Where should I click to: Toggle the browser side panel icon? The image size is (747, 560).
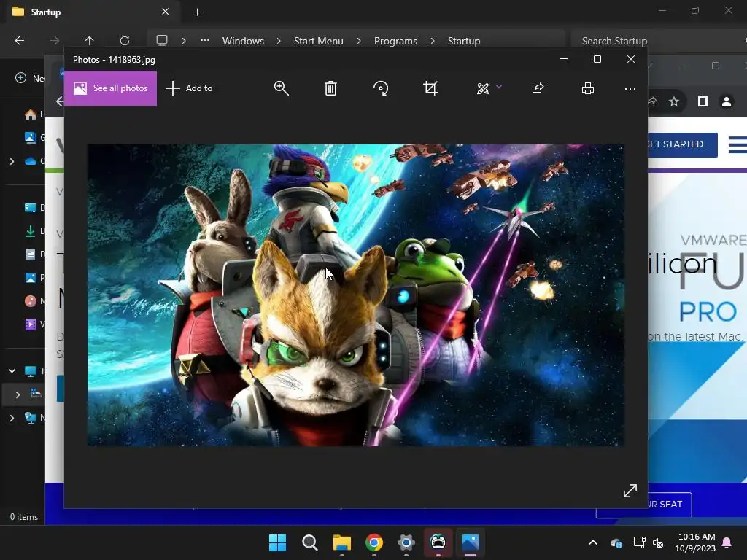[x=703, y=101]
